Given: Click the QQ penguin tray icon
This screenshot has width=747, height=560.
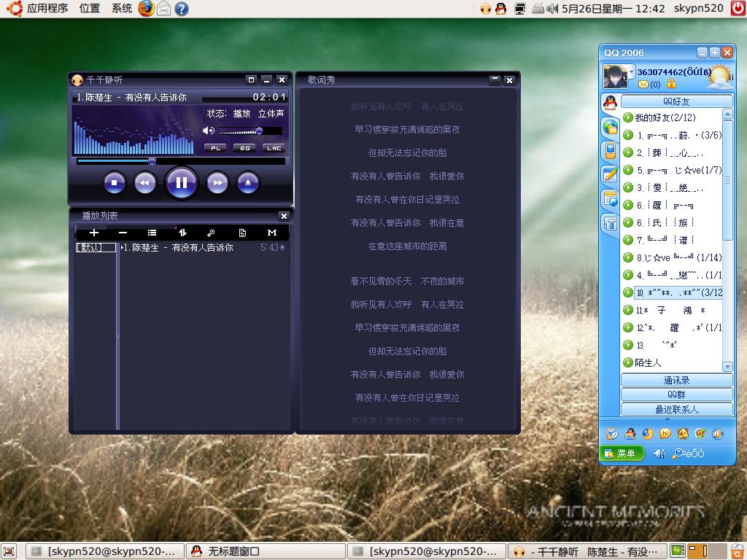Looking at the screenshot, I should [x=500, y=9].
